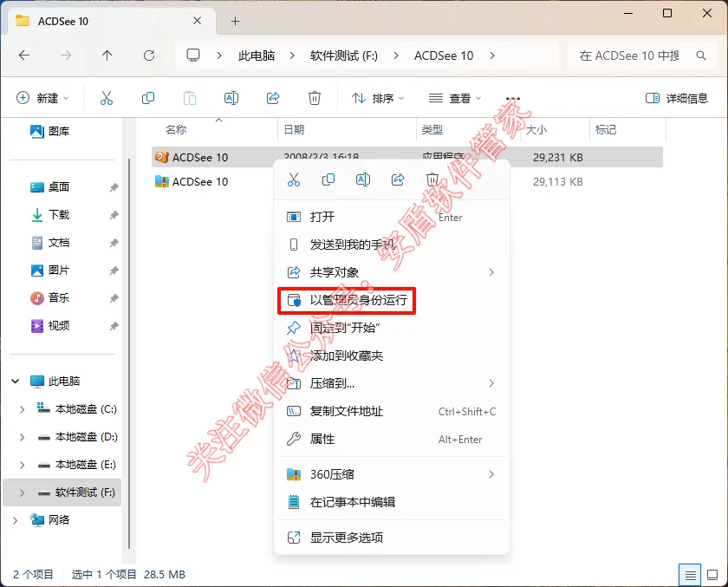Close the ACDSee 10 tab
728x587 pixels.
tap(198, 21)
